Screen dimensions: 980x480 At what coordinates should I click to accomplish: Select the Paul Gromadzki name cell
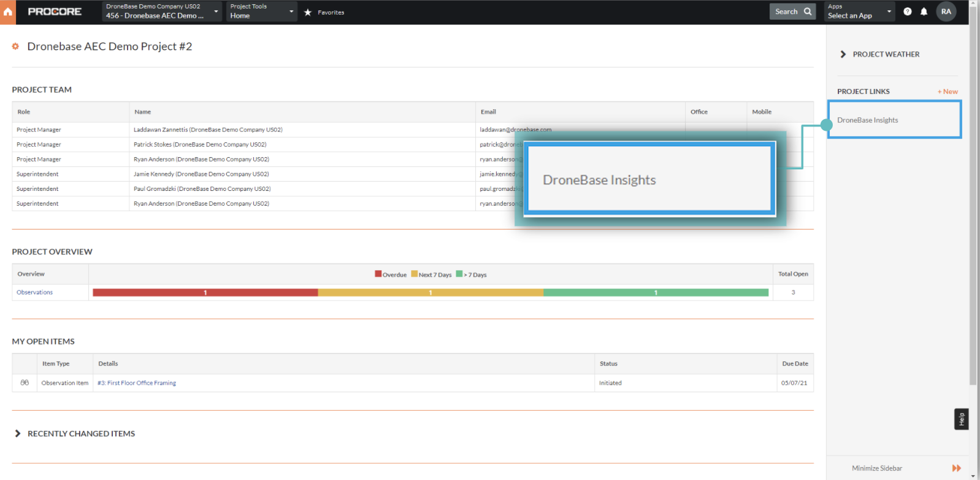click(x=302, y=188)
